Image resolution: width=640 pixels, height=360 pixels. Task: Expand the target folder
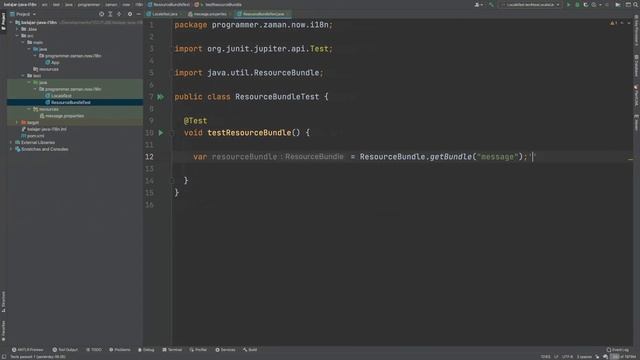(x=17, y=122)
